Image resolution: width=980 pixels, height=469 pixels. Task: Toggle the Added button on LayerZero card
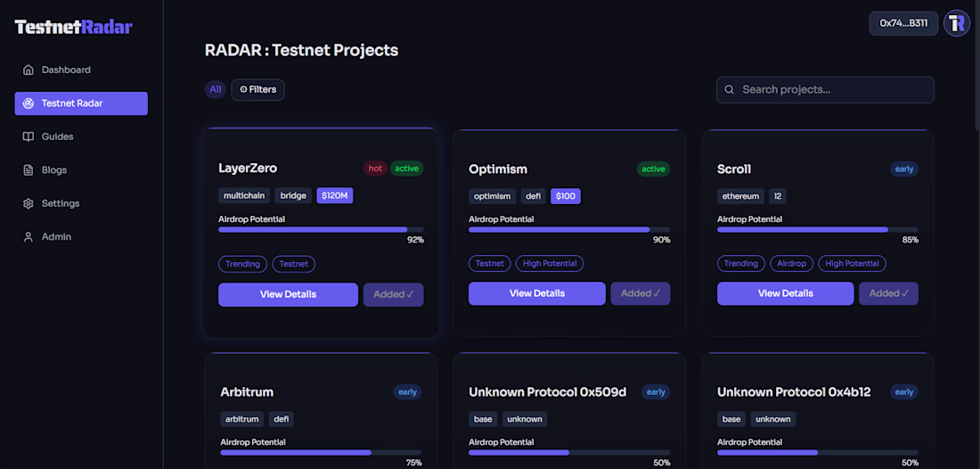[x=393, y=294]
